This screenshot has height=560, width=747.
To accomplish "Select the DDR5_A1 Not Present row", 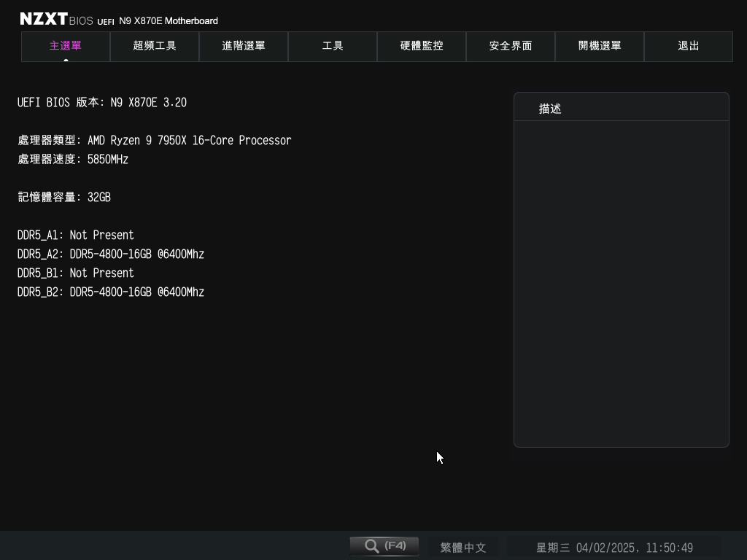I will 76,236.
